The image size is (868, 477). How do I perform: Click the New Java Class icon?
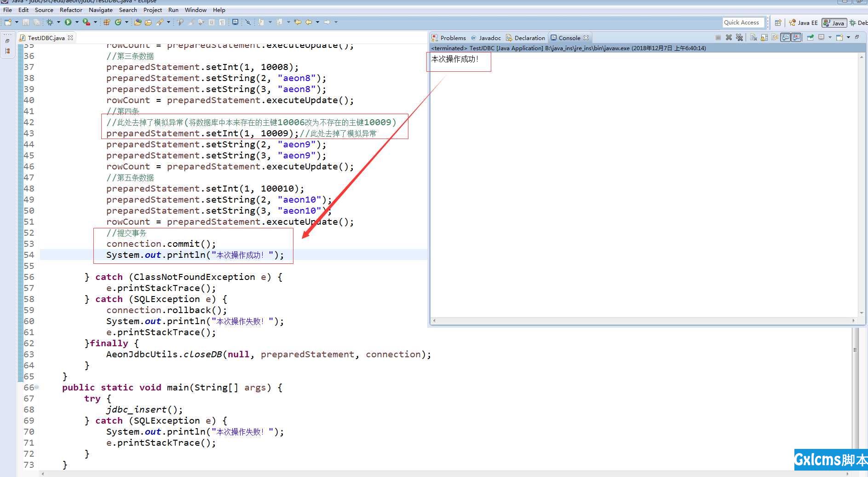point(118,22)
